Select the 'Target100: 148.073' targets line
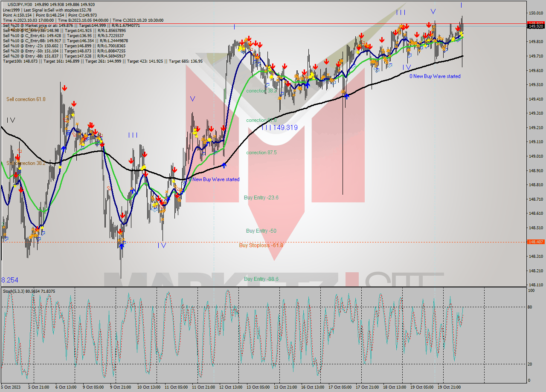 coord(102,61)
